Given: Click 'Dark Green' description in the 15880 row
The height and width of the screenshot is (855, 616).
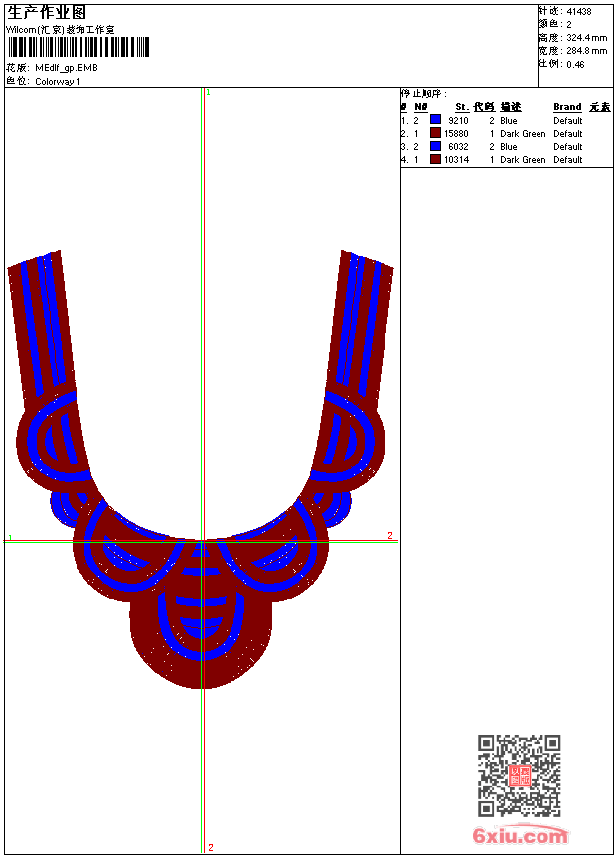Looking at the screenshot, I should pyautogui.click(x=523, y=134).
